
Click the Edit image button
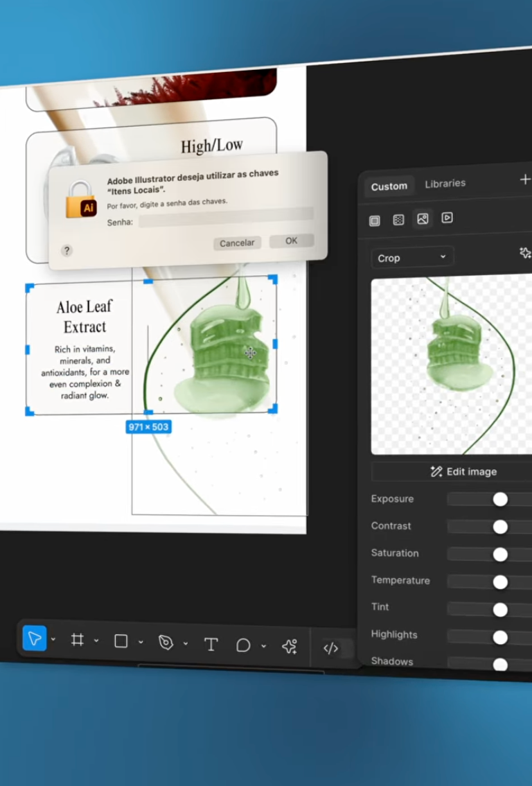coord(464,472)
